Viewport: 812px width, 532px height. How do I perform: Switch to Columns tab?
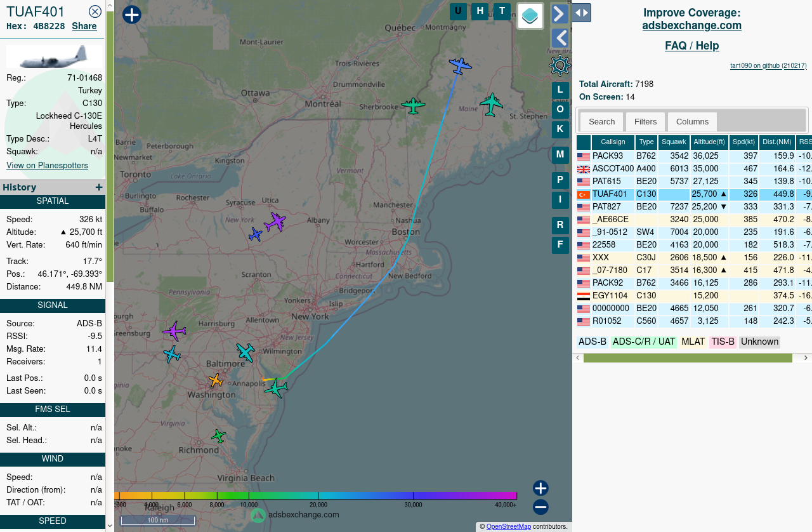click(692, 122)
